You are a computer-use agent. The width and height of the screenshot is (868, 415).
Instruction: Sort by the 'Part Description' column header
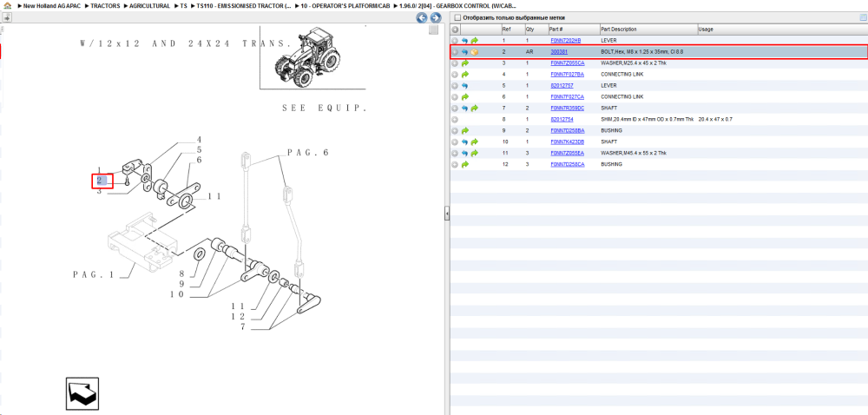tap(618, 30)
